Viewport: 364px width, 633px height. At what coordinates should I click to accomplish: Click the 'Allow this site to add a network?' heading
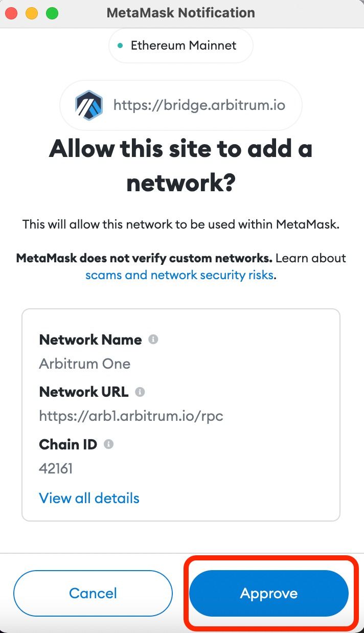(x=180, y=166)
